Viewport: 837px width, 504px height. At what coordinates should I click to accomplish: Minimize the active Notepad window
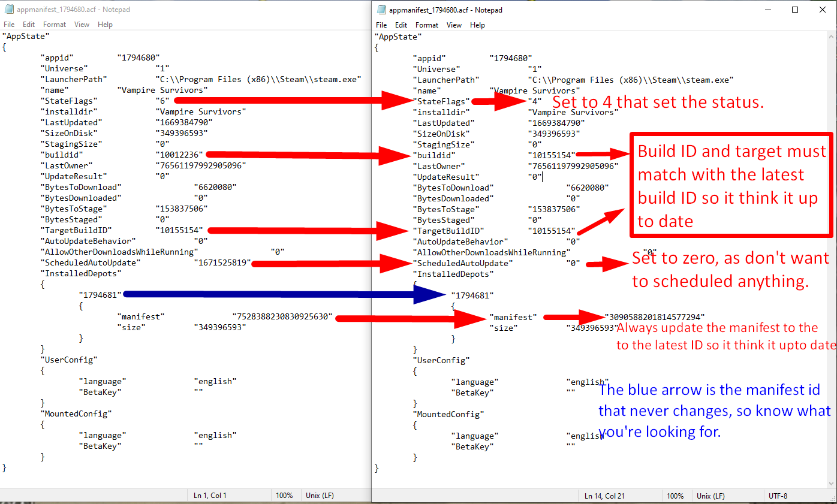point(767,10)
